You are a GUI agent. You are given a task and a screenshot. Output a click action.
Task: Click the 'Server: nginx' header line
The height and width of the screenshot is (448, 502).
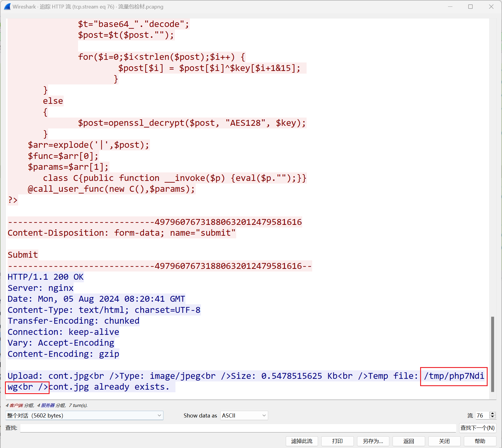(40, 288)
